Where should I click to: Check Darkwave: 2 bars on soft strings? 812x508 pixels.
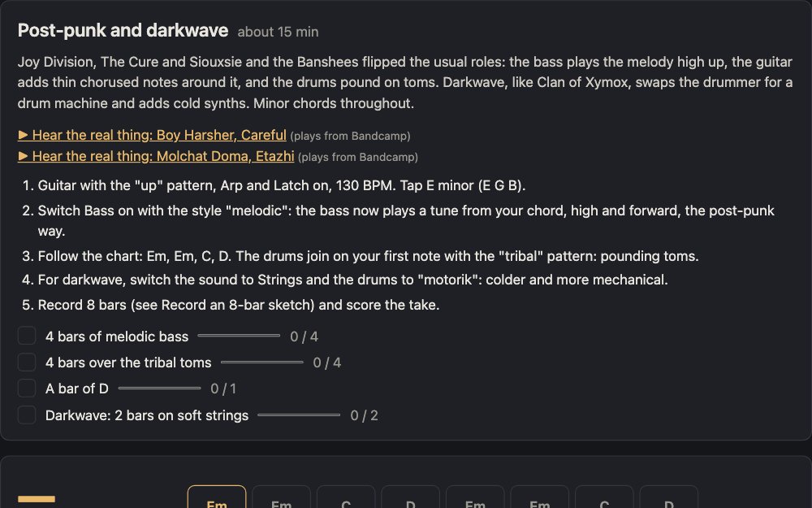pos(27,415)
